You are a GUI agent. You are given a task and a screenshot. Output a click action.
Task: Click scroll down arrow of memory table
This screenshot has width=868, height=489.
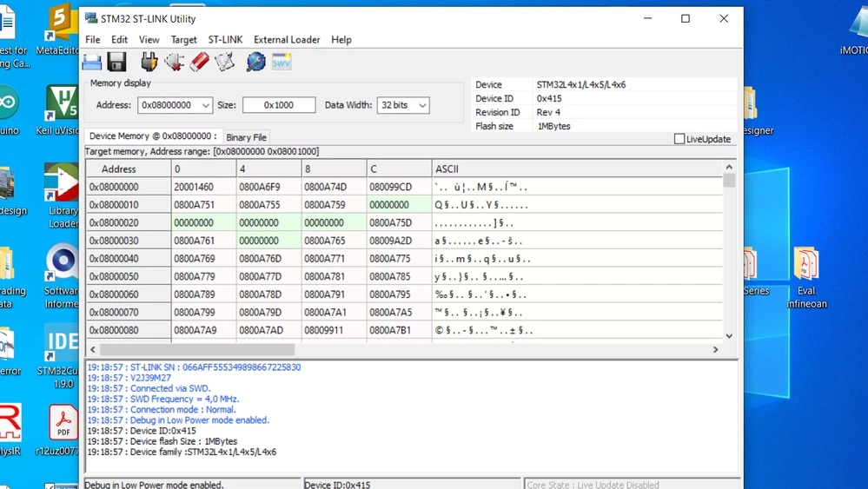coord(729,336)
